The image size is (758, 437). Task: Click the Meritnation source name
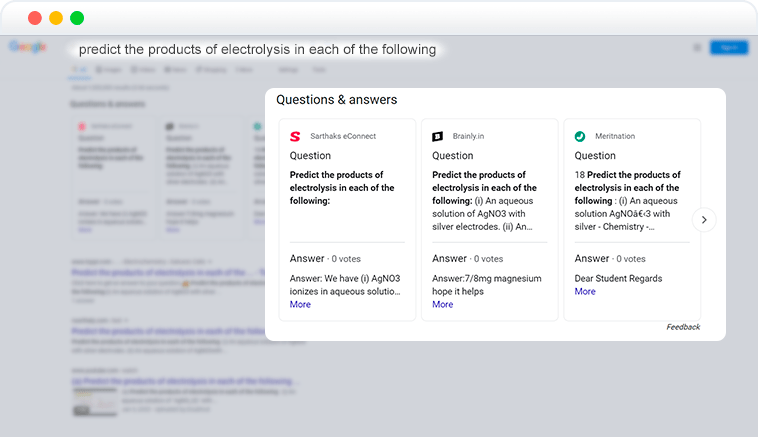[x=615, y=136]
